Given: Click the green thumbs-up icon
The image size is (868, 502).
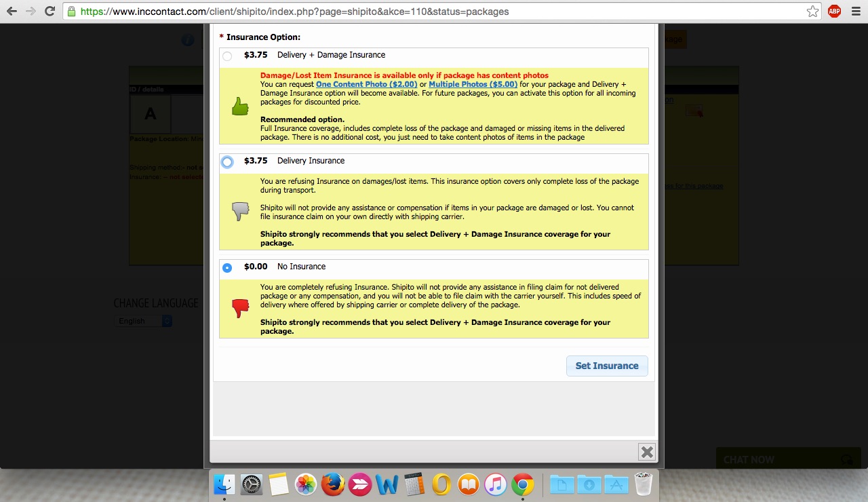Looking at the screenshot, I should tap(240, 106).
